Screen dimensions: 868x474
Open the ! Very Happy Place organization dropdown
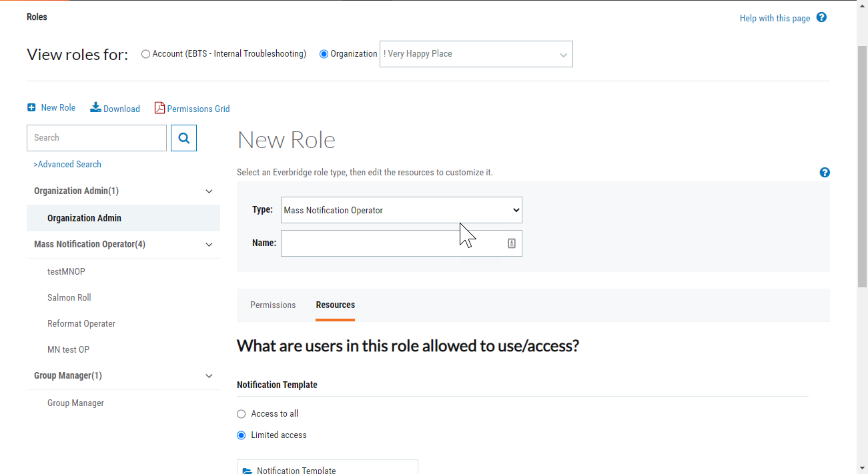click(x=476, y=54)
